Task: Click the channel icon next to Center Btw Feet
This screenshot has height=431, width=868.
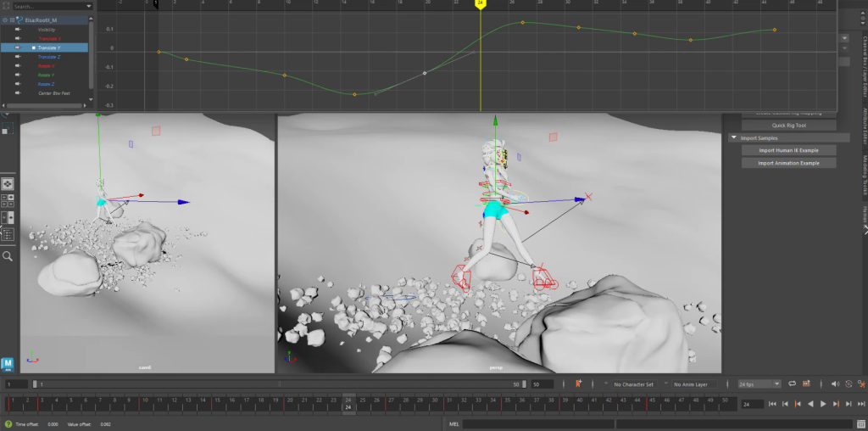Action: pyautogui.click(x=18, y=93)
